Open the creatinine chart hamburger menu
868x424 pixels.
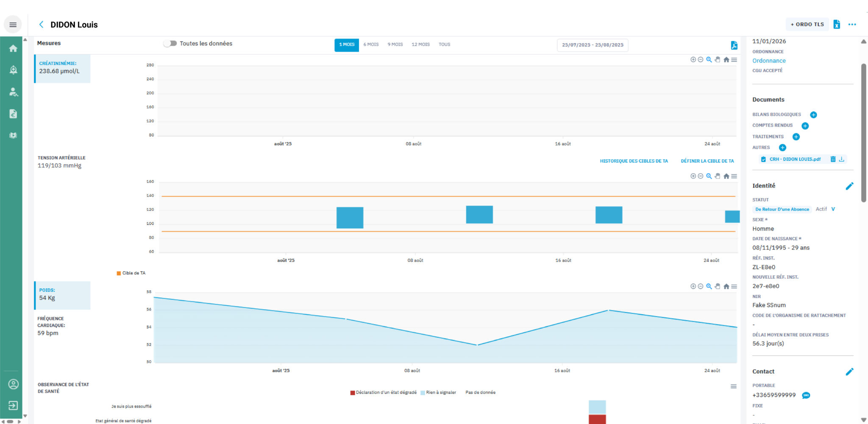(x=734, y=60)
